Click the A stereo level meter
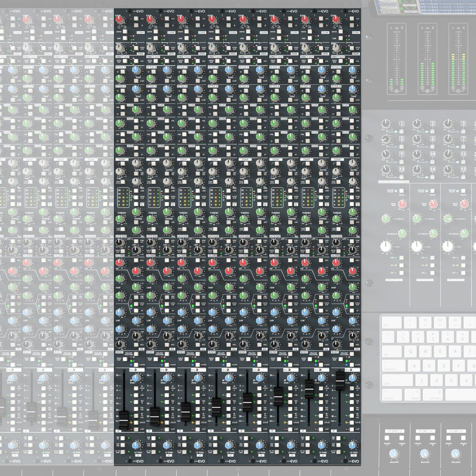476x476 pixels. coord(397,59)
